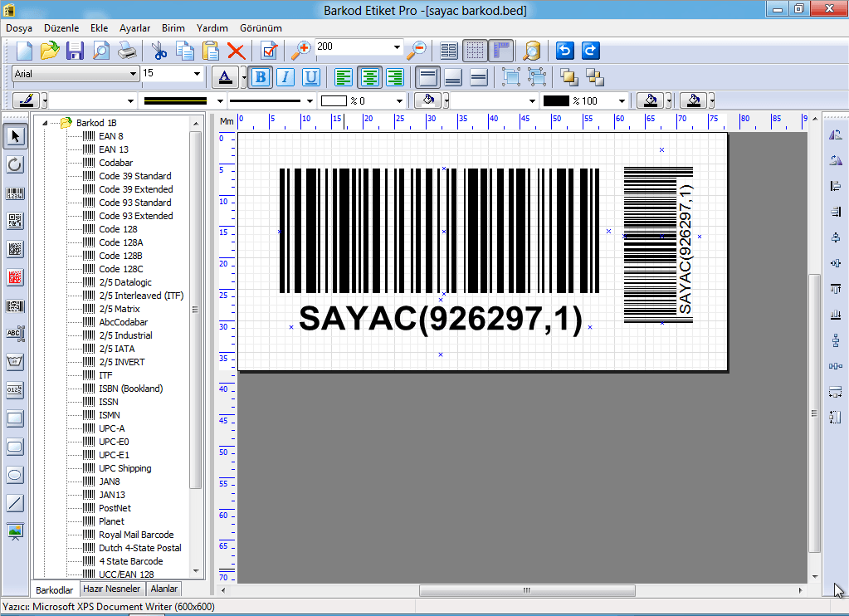Select the rotate tool in the left toolbox
The width and height of the screenshot is (849, 616).
click(15, 164)
